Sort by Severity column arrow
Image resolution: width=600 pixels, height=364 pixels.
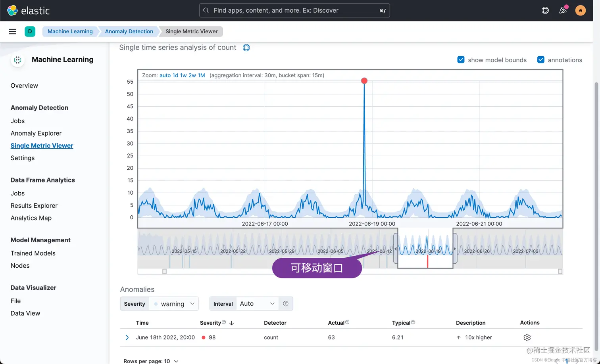232,323
